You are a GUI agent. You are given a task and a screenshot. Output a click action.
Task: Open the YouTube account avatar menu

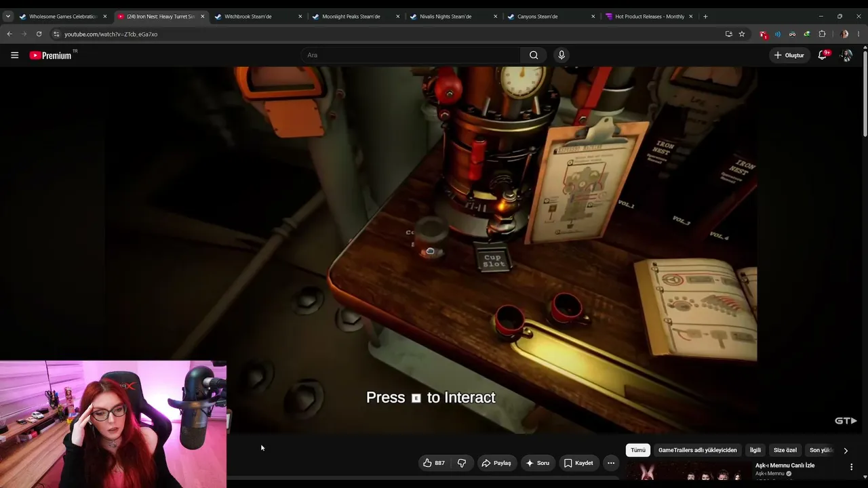846,56
